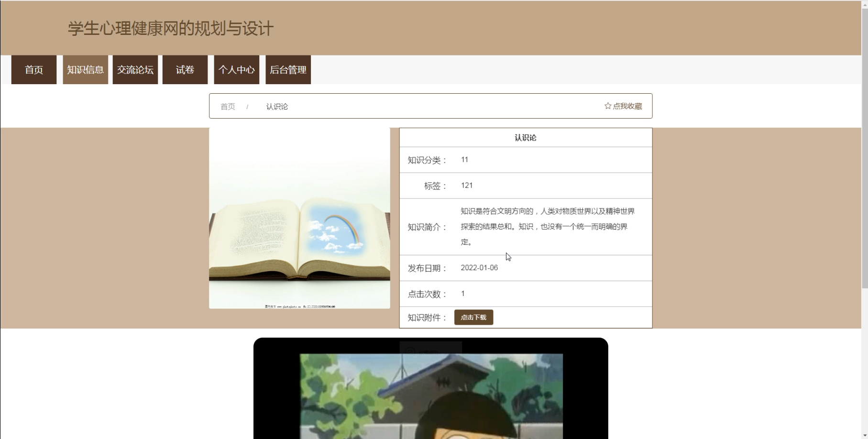The height and width of the screenshot is (439, 868).
Task: Click the 点击下载 attachment button
Action: coord(473,318)
